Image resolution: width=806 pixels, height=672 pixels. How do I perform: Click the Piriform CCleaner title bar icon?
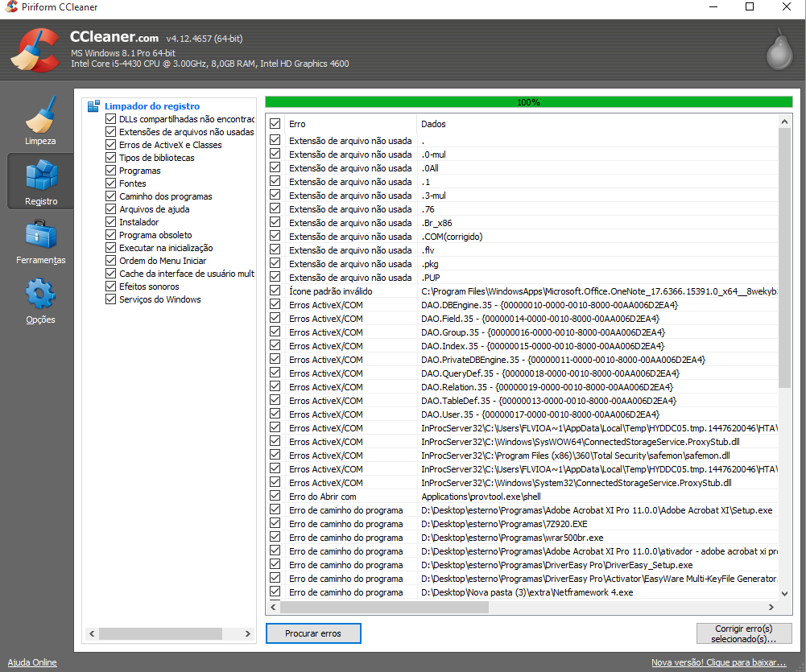tap(11, 6)
